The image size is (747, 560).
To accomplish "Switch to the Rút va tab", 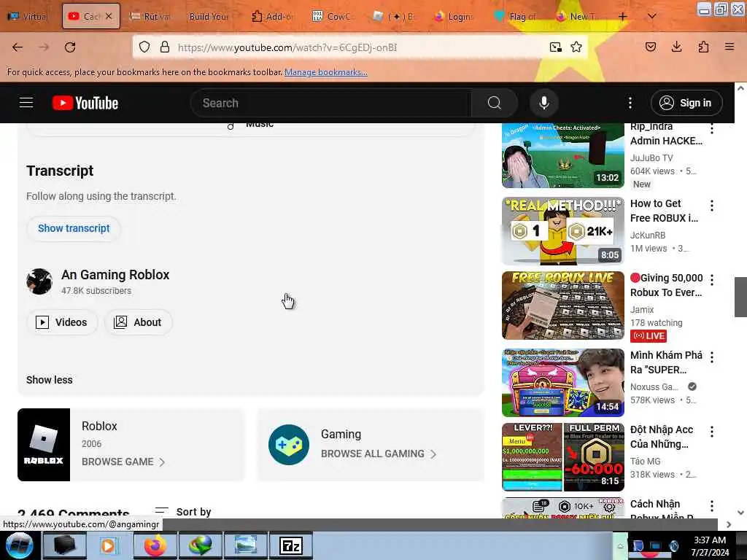I will [150, 17].
